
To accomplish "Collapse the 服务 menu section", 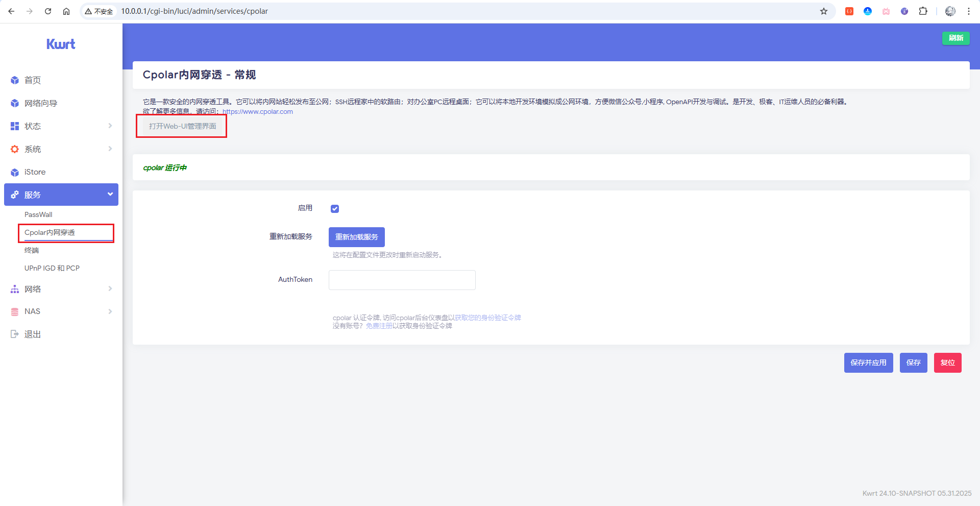I will pyautogui.click(x=110, y=195).
